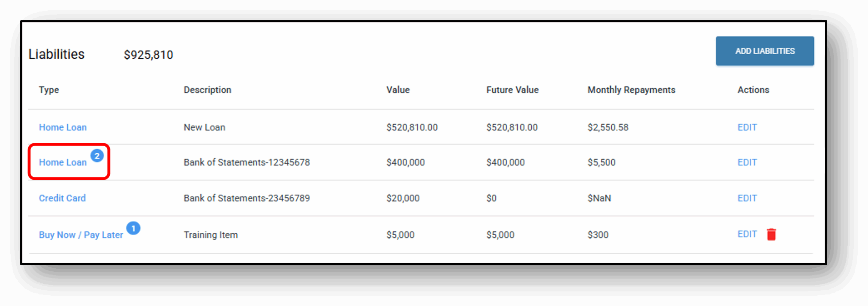Click the blue badge numbered 1
The image size is (868, 306).
pos(133,228)
